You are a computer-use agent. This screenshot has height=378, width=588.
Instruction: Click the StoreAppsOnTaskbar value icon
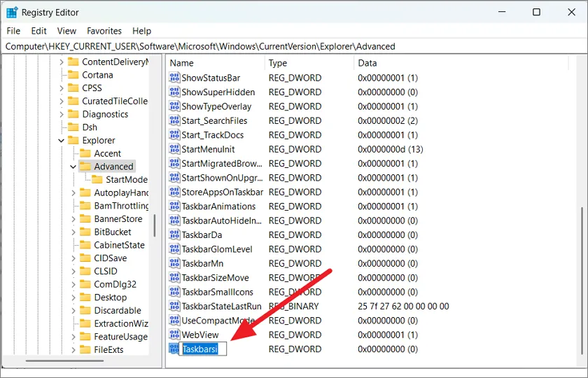click(x=174, y=192)
